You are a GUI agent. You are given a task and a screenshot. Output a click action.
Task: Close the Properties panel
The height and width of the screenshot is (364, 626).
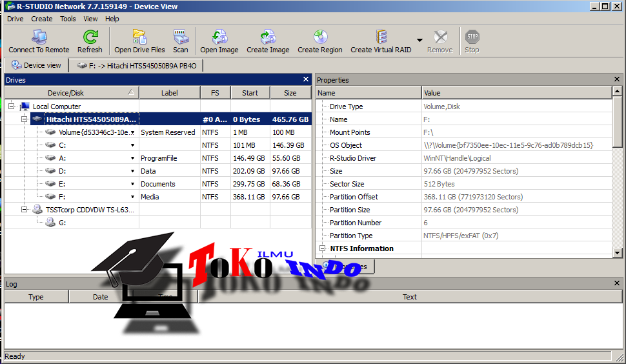617,79
